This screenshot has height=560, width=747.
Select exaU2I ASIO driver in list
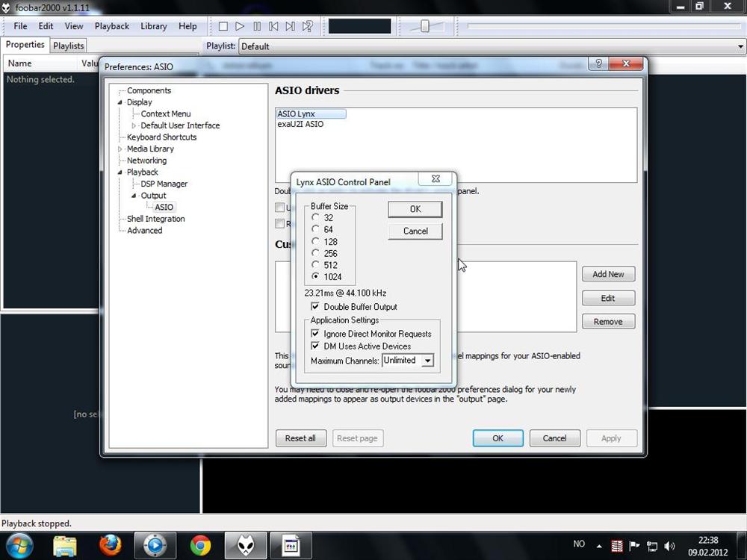(x=300, y=124)
